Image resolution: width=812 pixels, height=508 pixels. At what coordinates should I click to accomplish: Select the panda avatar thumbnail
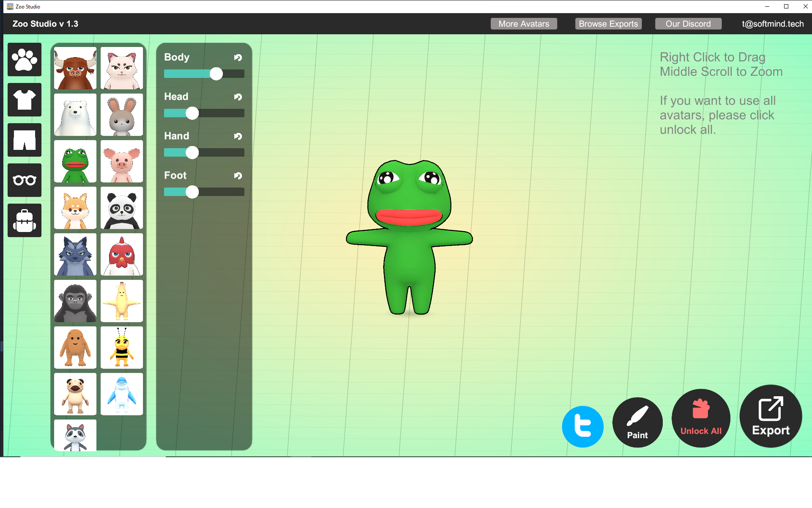[122, 208]
